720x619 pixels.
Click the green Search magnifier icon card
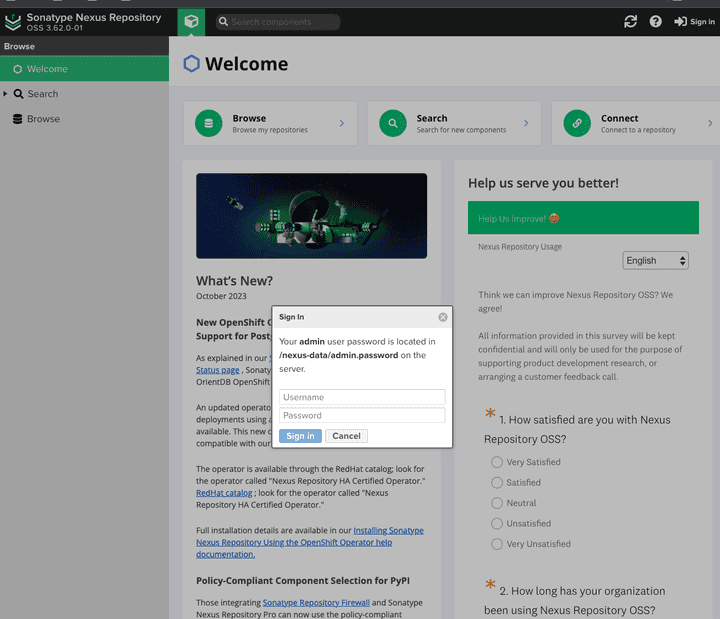(393, 123)
